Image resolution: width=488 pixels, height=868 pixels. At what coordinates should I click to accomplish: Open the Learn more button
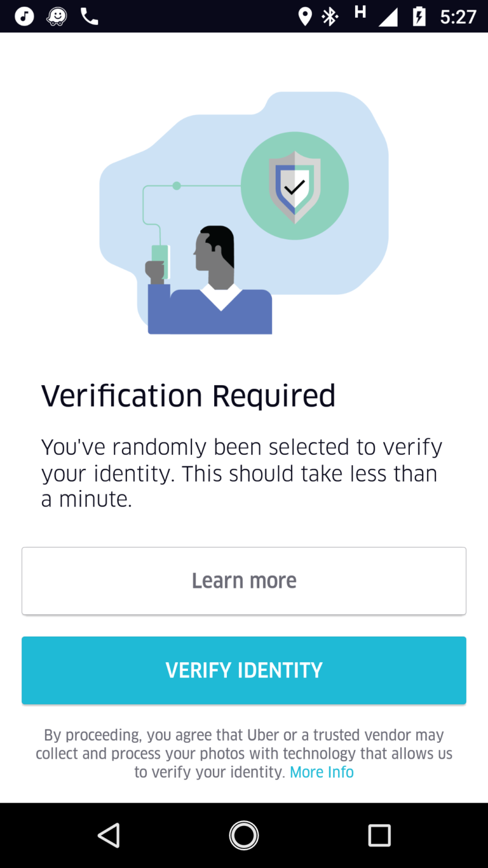point(244,580)
